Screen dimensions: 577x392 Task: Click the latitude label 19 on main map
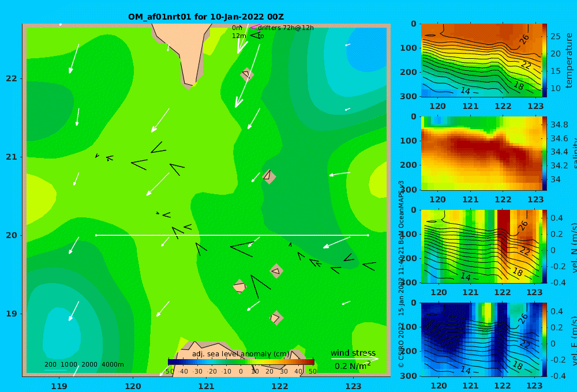click(12, 314)
